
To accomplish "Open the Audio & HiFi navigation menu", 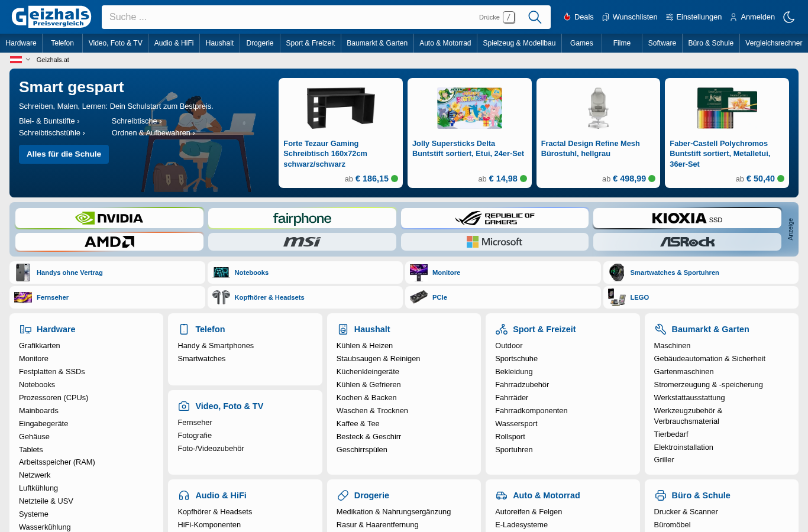I will pyautogui.click(x=174, y=43).
